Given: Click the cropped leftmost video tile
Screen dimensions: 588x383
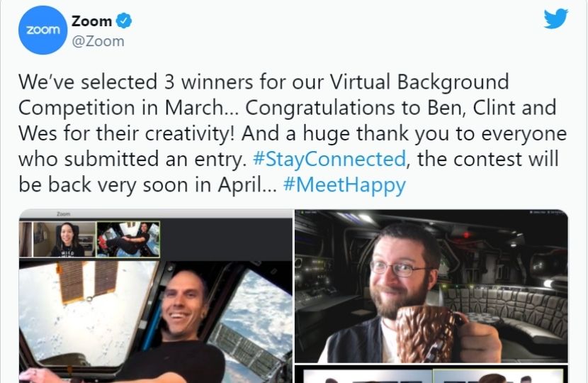Looking at the screenshot, I should pos(26,240).
